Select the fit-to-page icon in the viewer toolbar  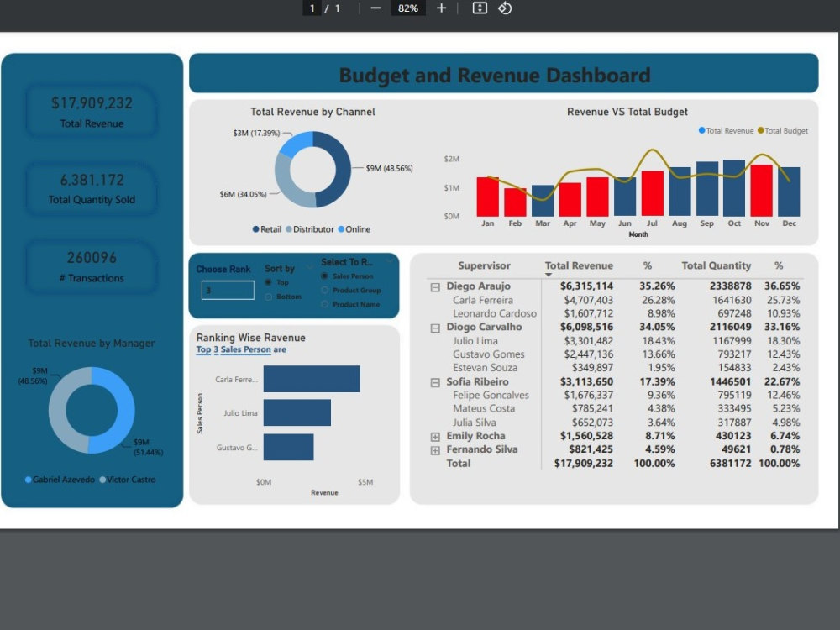coord(479,8)
